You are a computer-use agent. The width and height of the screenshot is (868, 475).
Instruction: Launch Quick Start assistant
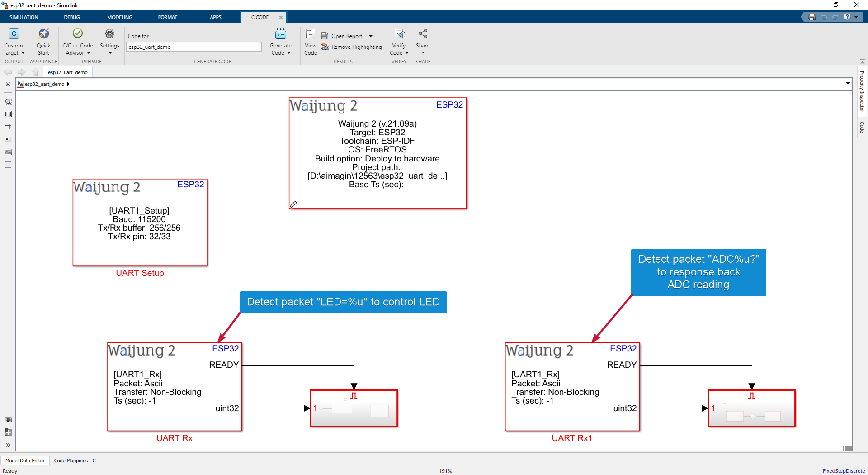pyautogui.click(x=43, y=42)
